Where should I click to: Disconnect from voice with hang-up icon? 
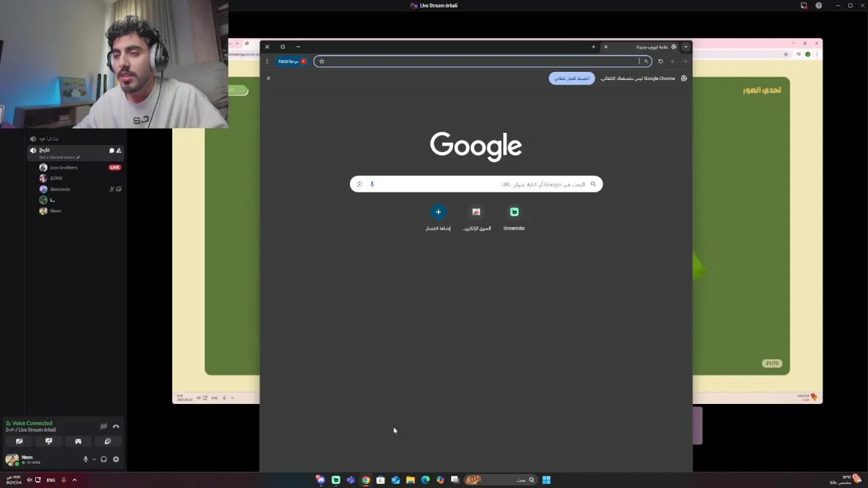tap(116, 426)
